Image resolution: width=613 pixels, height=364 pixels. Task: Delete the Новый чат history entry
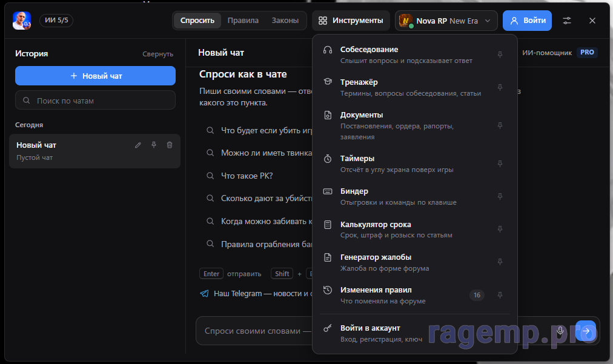click(x=170, y=145)
